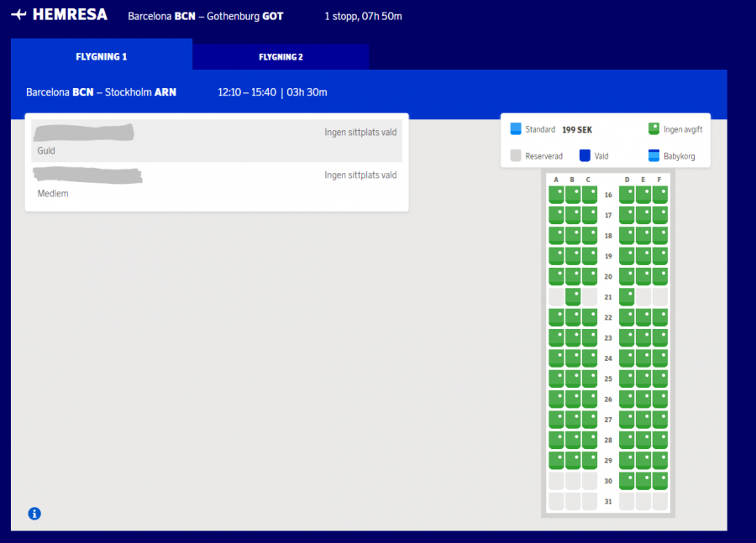Viewport: 756px width, 543px height.
Task: Select seat 18E on the seat map
Action: [643, 236]
